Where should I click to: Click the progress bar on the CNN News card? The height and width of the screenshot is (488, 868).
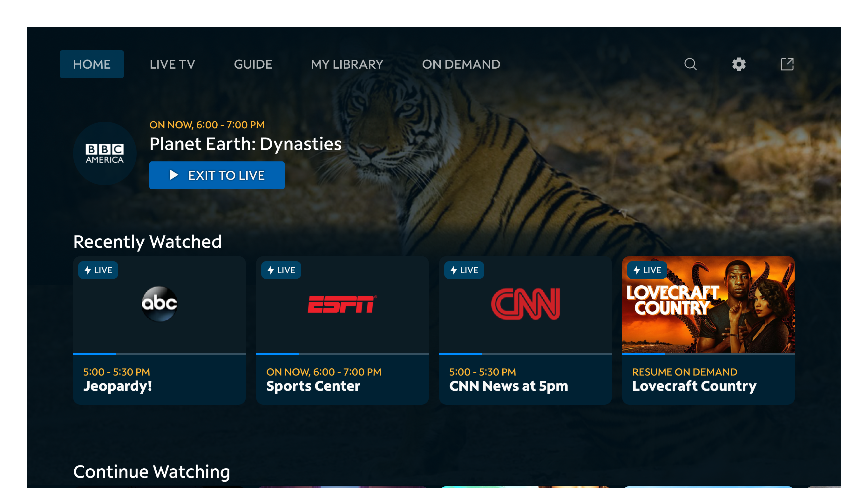click(x=525, y=354)
